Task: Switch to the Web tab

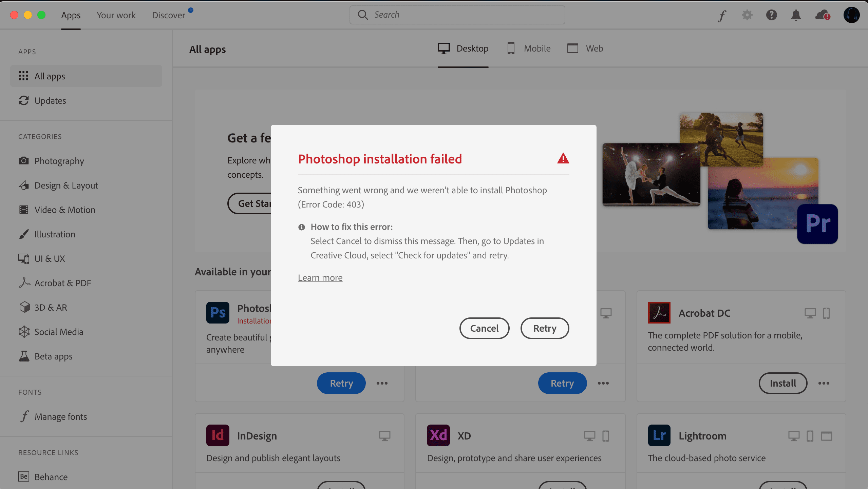Action: coord(585,48)
